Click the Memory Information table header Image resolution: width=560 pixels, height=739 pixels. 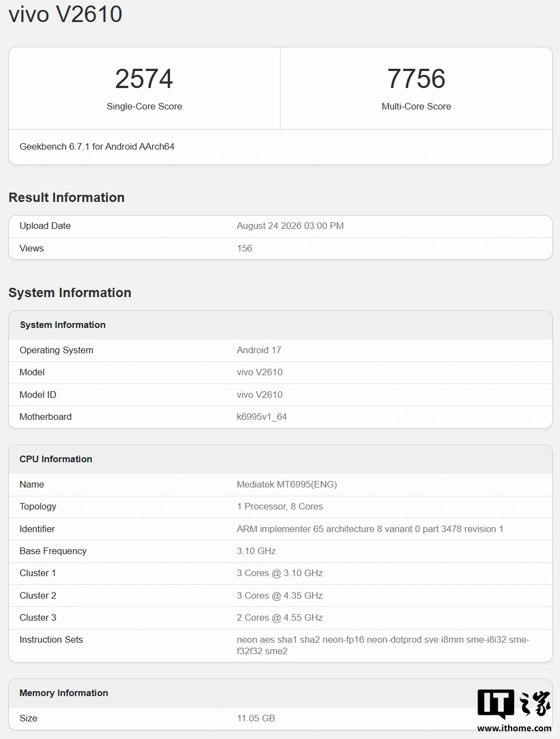(64, 693)
